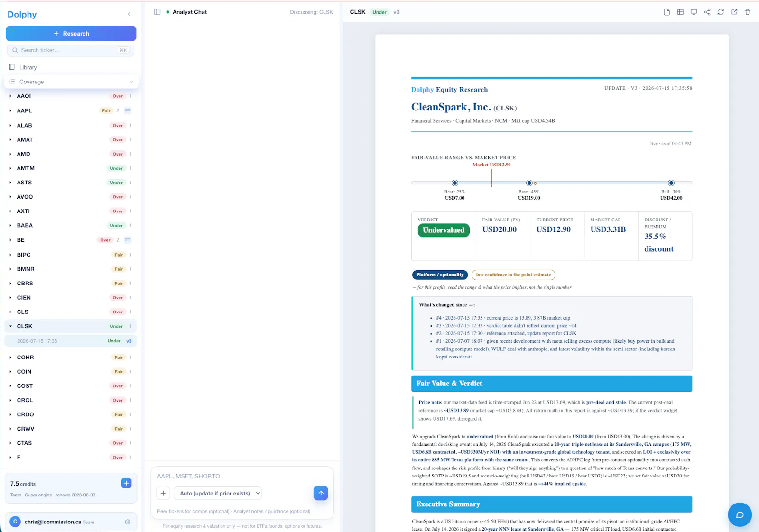This screenshot has height=532, width=759.
Task: Refresh the CLSK report
Action: [x=721, y=12]
